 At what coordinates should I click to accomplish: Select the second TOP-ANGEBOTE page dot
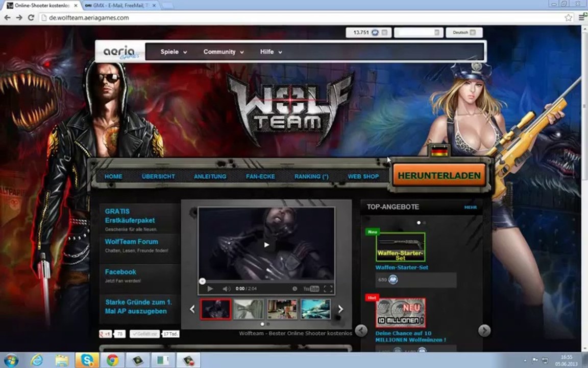pos(425,223)
